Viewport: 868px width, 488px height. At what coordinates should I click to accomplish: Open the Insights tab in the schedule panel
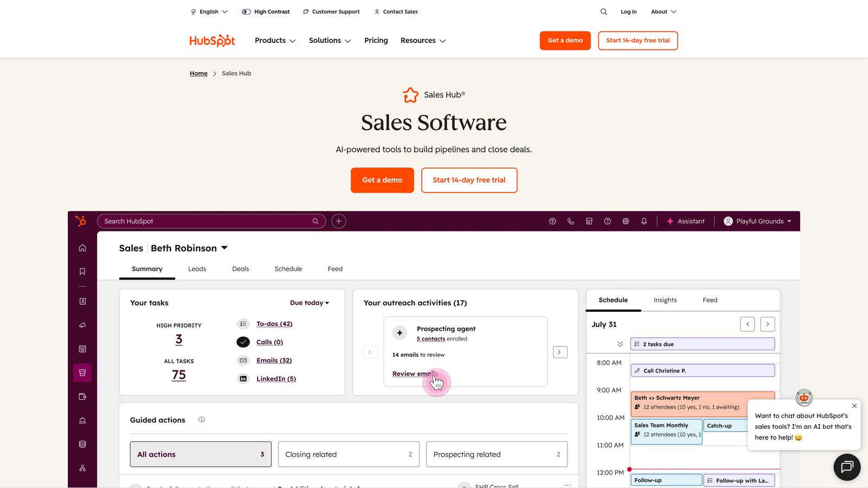665,300
